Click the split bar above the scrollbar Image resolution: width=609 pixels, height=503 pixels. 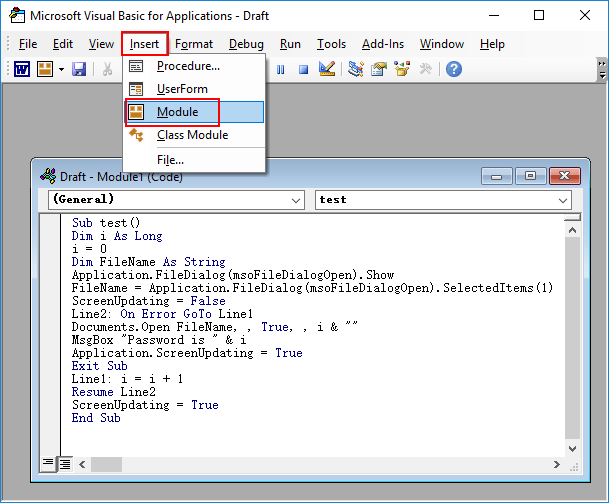[572, 218]
